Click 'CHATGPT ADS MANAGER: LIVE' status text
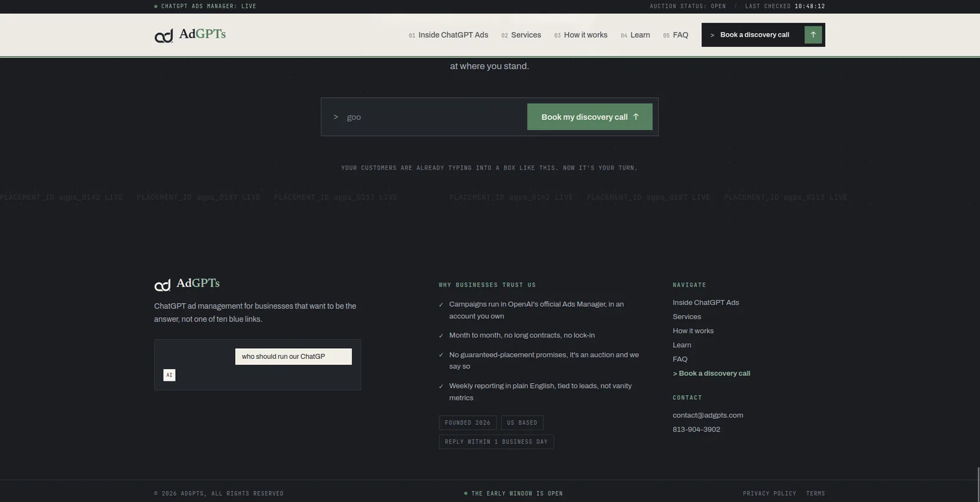 coord(205,6)
